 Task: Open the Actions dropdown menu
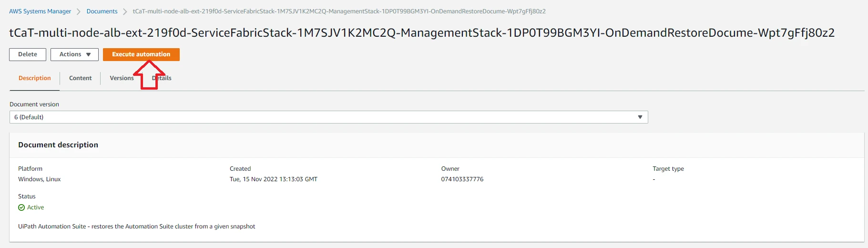[x=74, y=54]
